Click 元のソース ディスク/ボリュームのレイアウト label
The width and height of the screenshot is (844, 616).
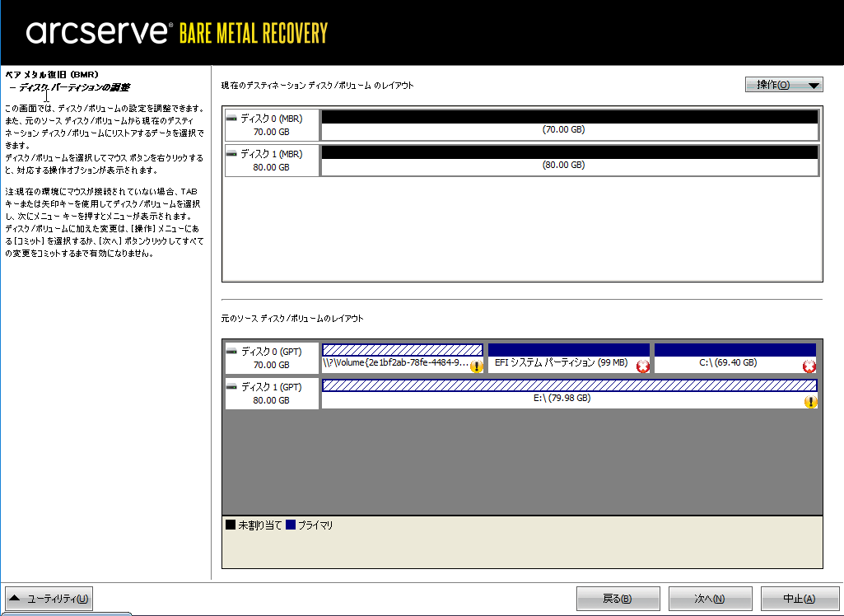[x=292, y=318]
